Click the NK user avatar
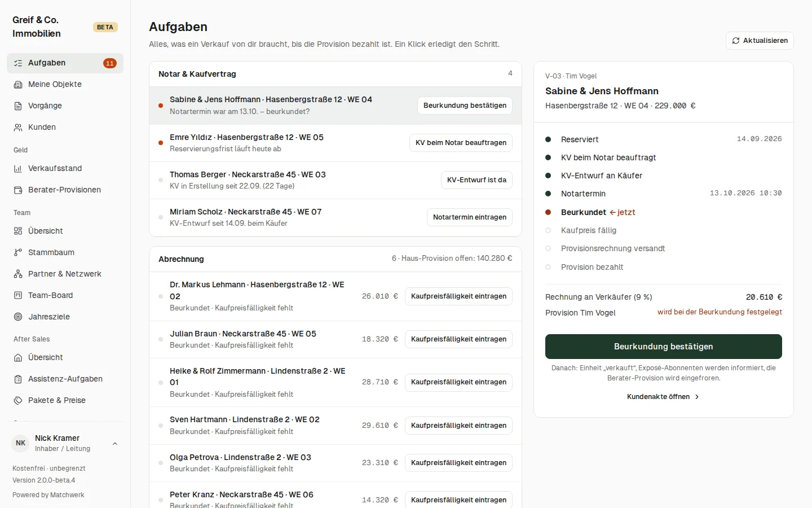This screenshot has height=508, width=812. tap(20, 444)
